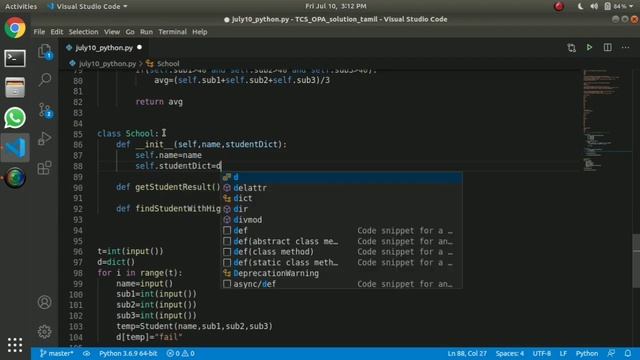Image resolution: width=640 pixels, height=360 pixels.
Task: Select the 'd' autocomplete suggestion
Action: [342, 177]
